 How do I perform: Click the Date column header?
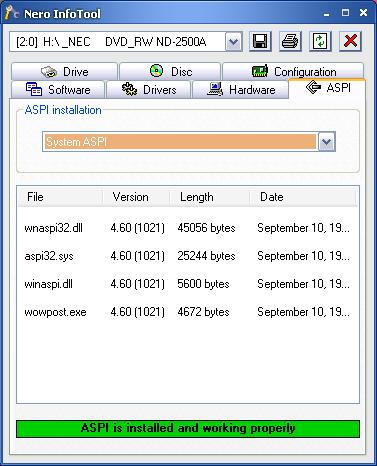[303, 197]
